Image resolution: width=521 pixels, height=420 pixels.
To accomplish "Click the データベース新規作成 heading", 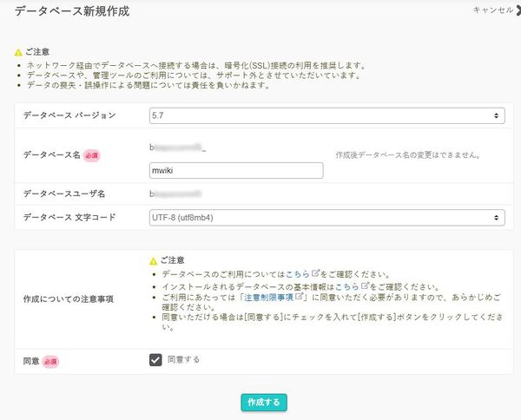I will click(x=72, y=11).
